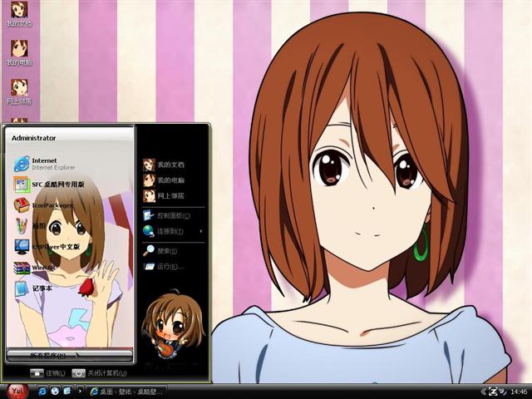Open 记事本 Notepad from Start menu
This screenshot has width=532, height=399.
33,288
